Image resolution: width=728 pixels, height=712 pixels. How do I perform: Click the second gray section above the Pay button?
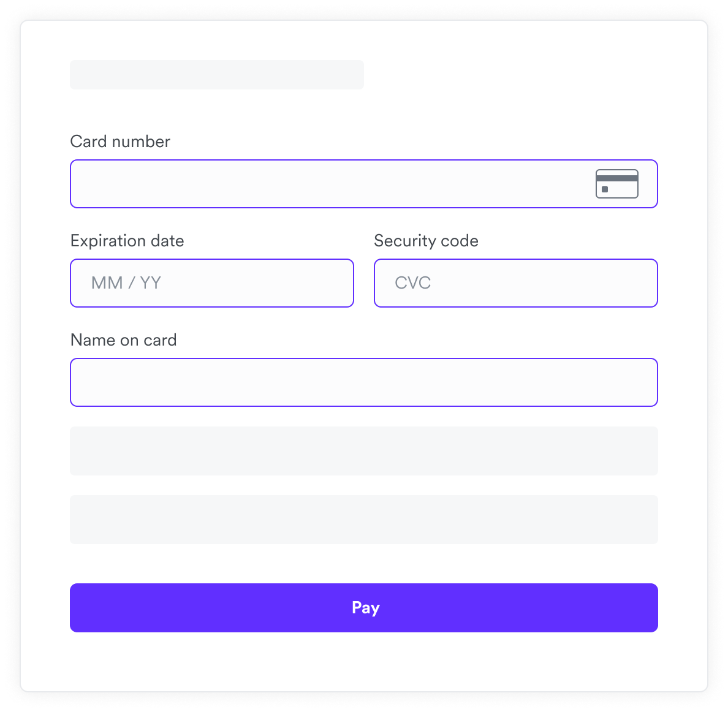(364, 519)
